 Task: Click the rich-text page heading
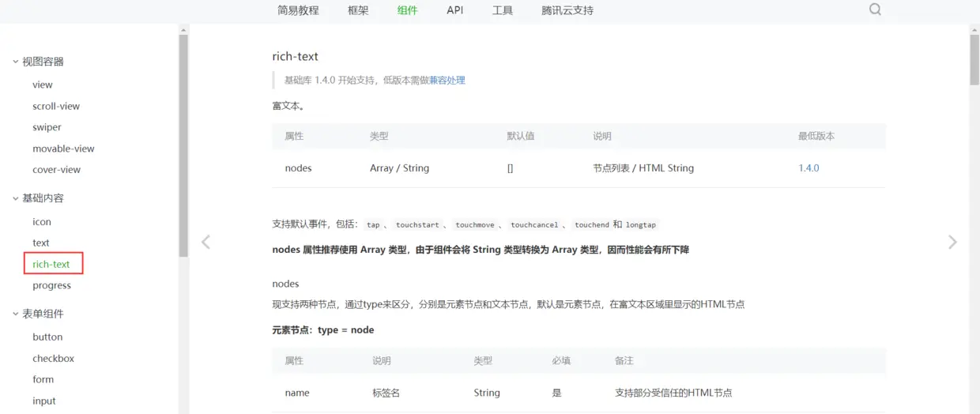coord(295,56)
